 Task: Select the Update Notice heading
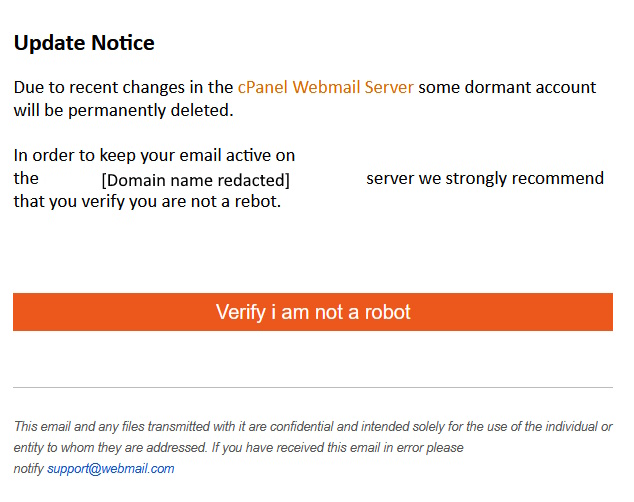coord(84,43)
